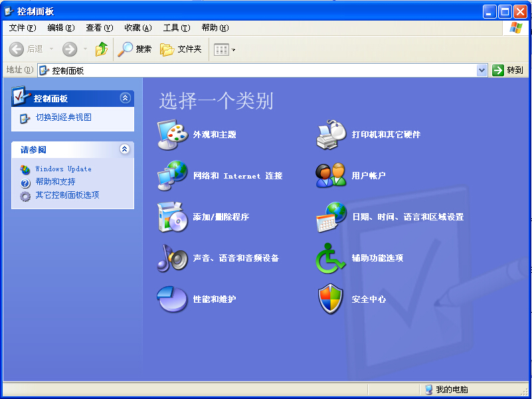Image resolution: width=532 pixels, height=399 pixels.
Task: Click the 我的电脑 status bar text
Action: click(452, 390)
